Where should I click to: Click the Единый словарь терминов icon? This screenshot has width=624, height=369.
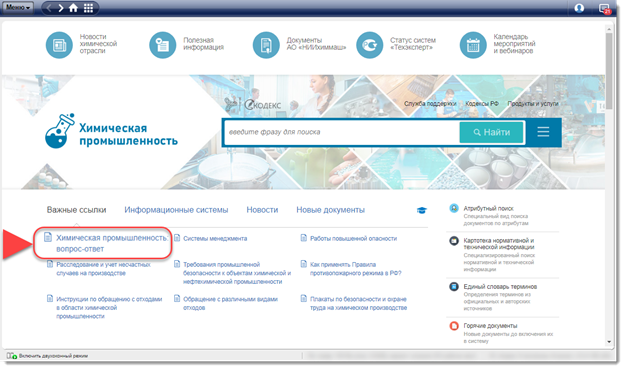454,286
